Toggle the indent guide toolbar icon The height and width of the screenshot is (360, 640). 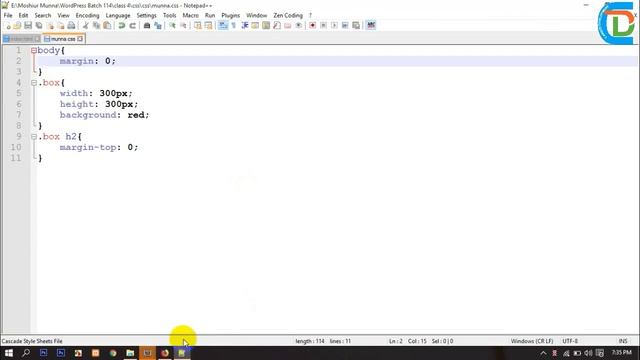pos(244,26)
